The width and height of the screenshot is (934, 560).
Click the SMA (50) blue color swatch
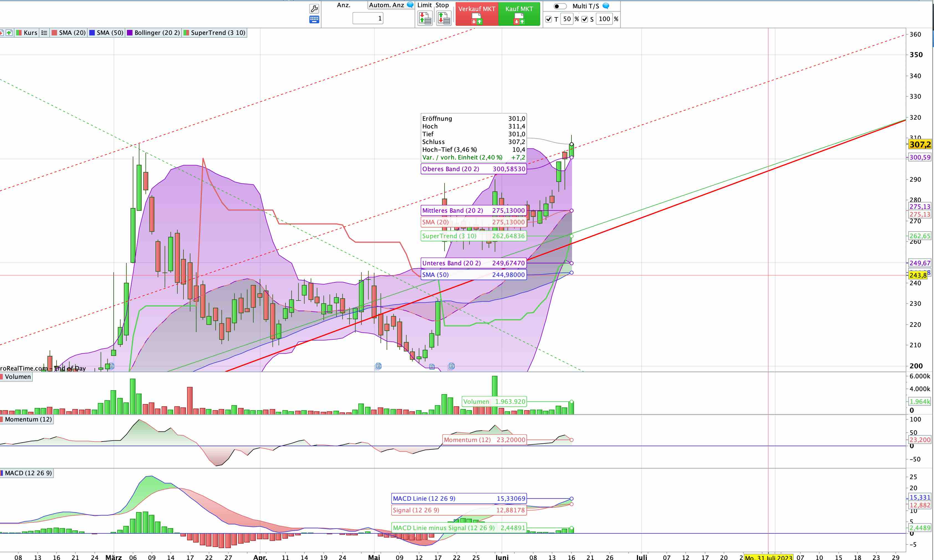[x=92, y=33]
